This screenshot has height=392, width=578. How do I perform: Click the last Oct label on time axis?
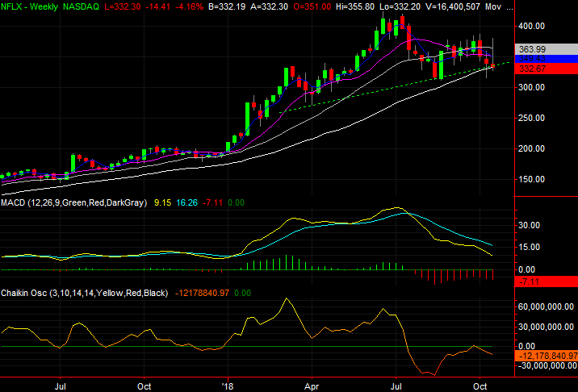point(480,386)
